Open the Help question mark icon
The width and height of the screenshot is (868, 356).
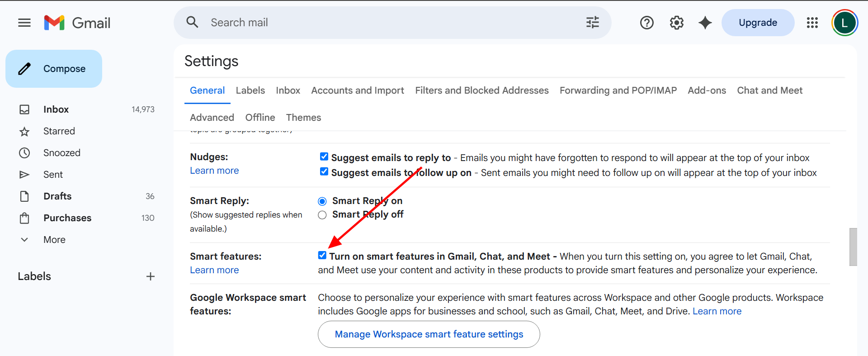coord(646,23)
